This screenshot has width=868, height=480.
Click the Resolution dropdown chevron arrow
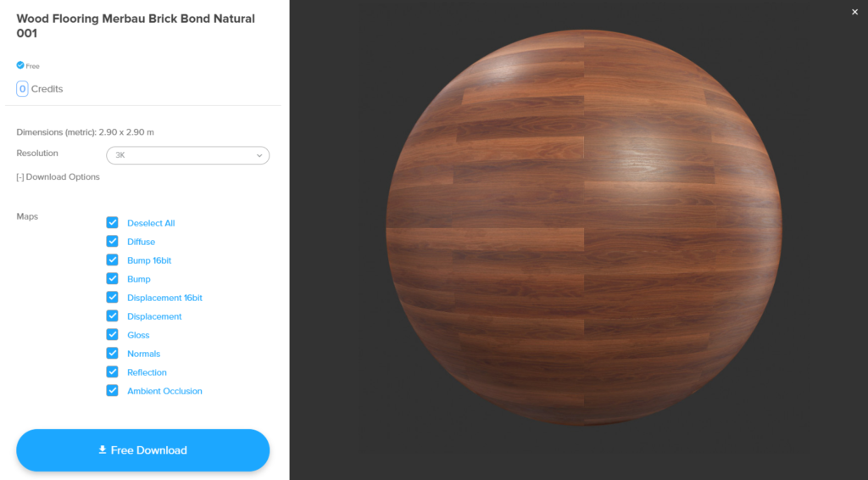tap(259, 155)
